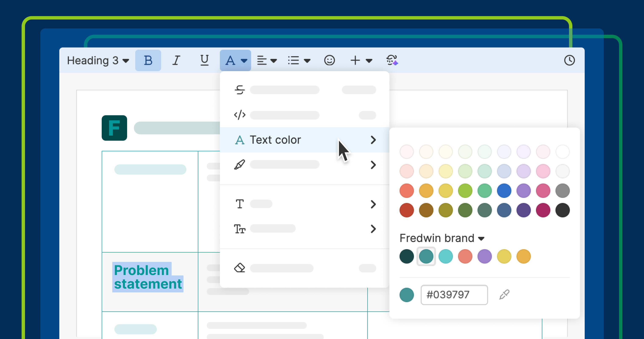
Task: Select dark teal Fredwin brand swatch
Action: (x=407, y=256)
